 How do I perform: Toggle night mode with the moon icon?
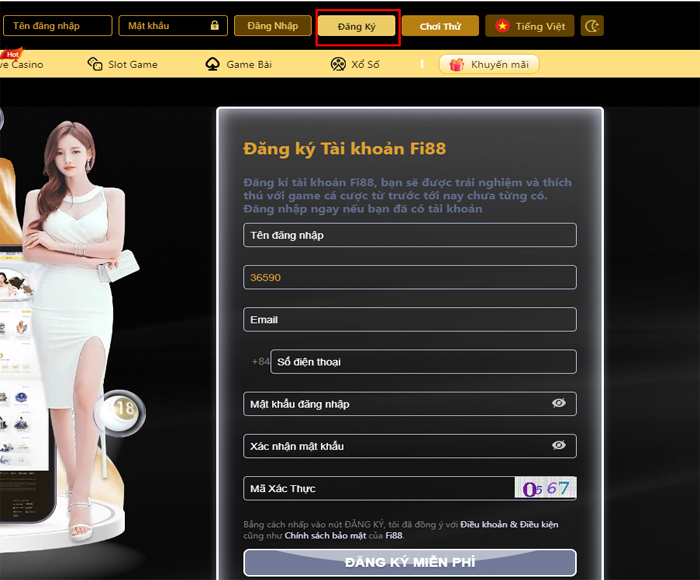pyautogui.click(x=592, y=26)
